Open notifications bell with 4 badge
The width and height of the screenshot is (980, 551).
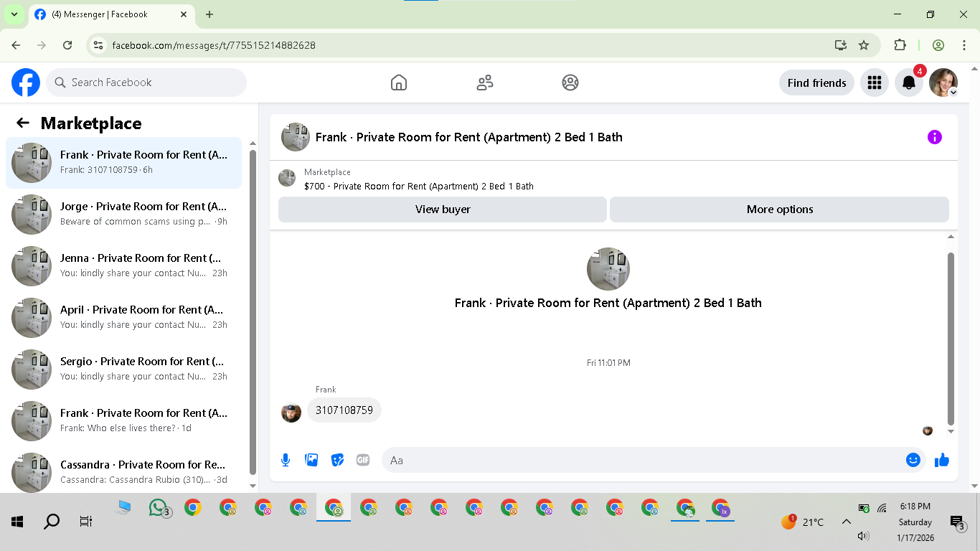pyautogui.click(x=909, y=83)
